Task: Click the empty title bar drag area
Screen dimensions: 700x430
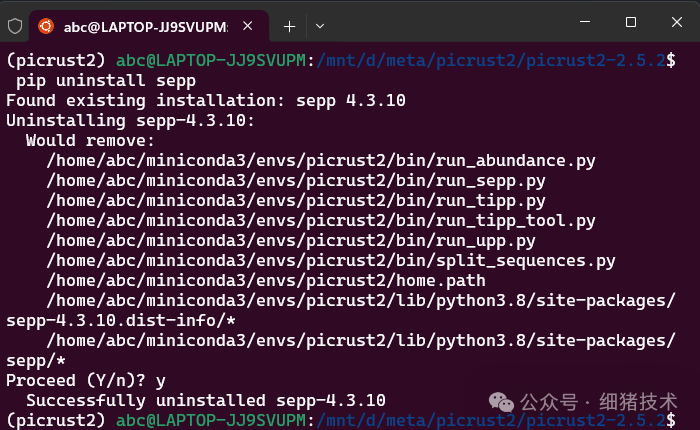Action: (450, 22)
